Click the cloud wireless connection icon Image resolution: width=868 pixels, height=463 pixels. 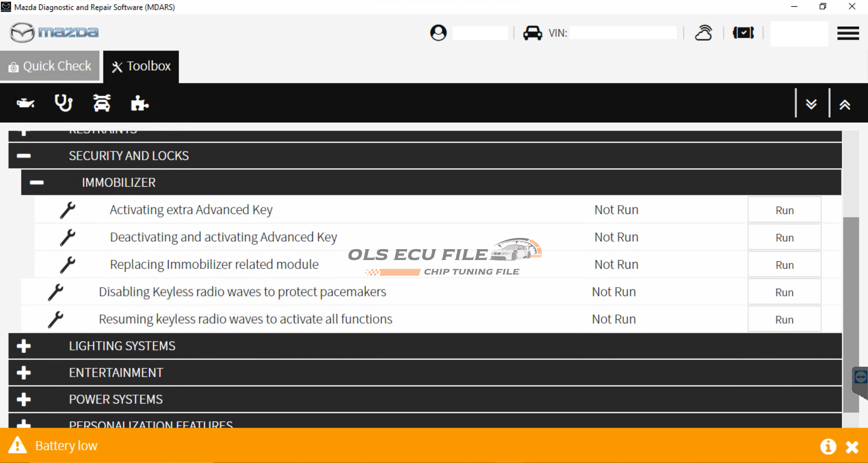coord(703,33)
